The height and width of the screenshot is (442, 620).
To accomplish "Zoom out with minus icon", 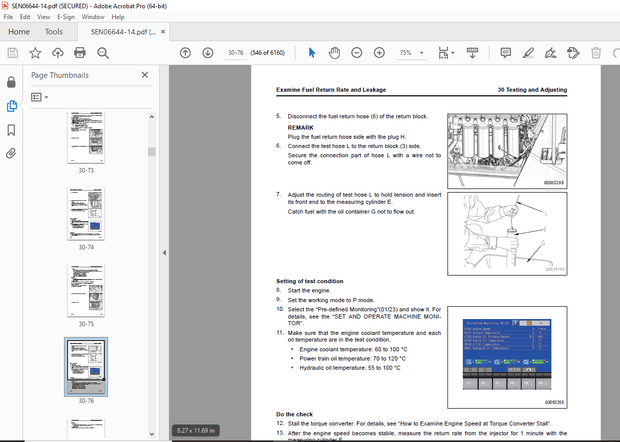I will tap(355, 53).
